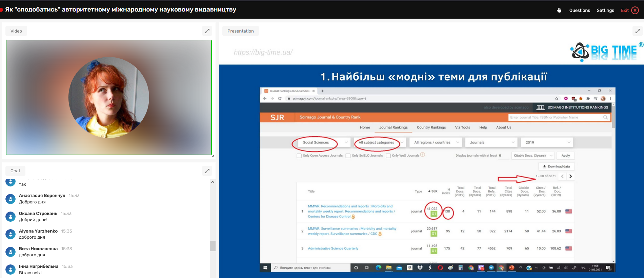Screen dimensions: 644x278
Task: Open a new browser tab with the plus icon
Action: tap(322, 91)
